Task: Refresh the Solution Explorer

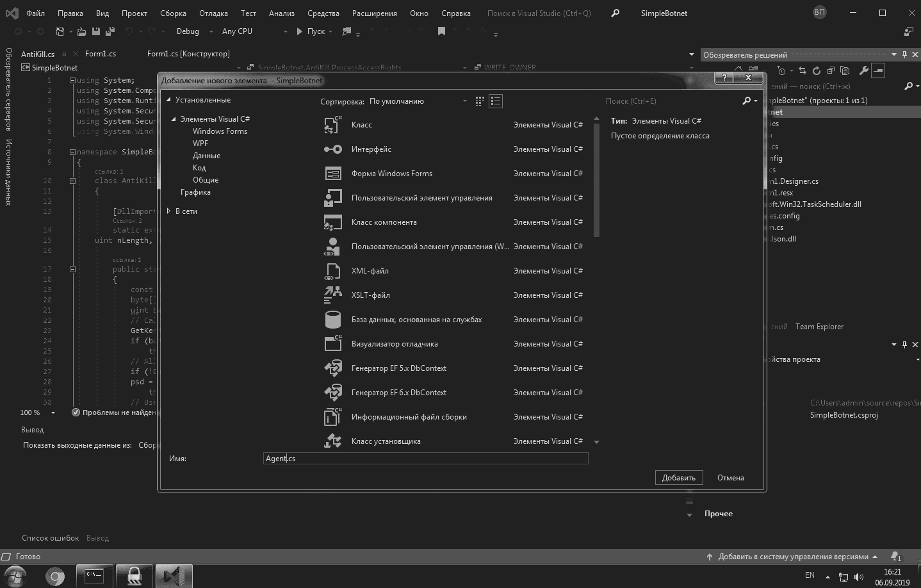Action: (816, 70)
